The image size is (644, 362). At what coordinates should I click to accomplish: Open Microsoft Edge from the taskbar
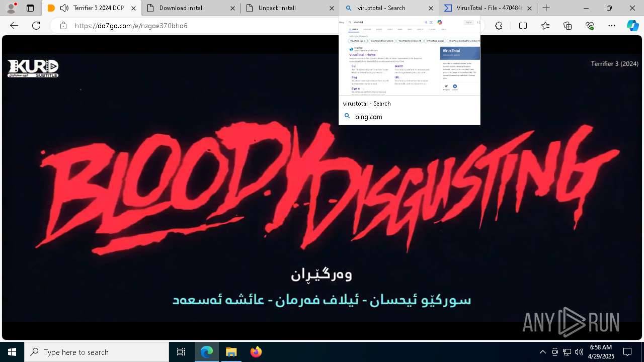tap(207, 352)
